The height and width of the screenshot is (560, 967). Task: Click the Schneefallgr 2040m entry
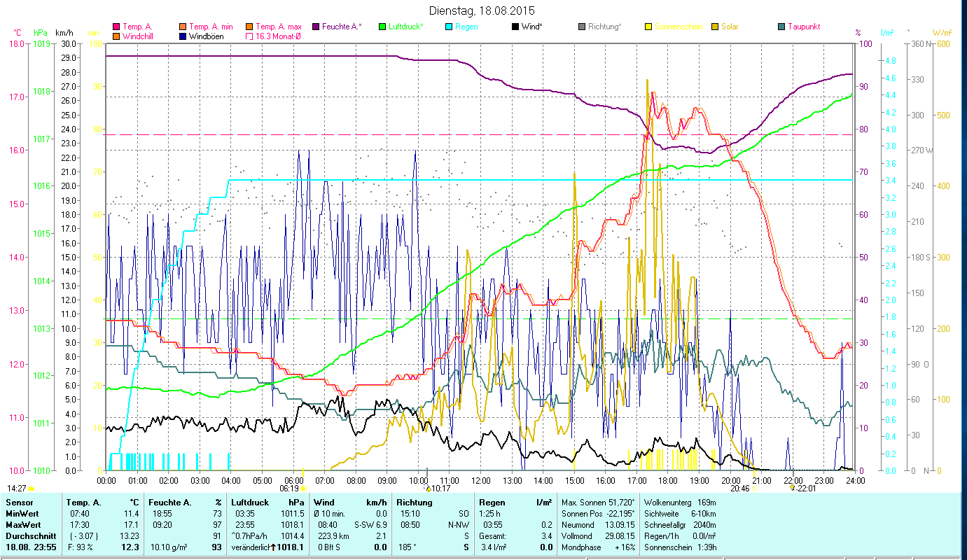[680, 525]
